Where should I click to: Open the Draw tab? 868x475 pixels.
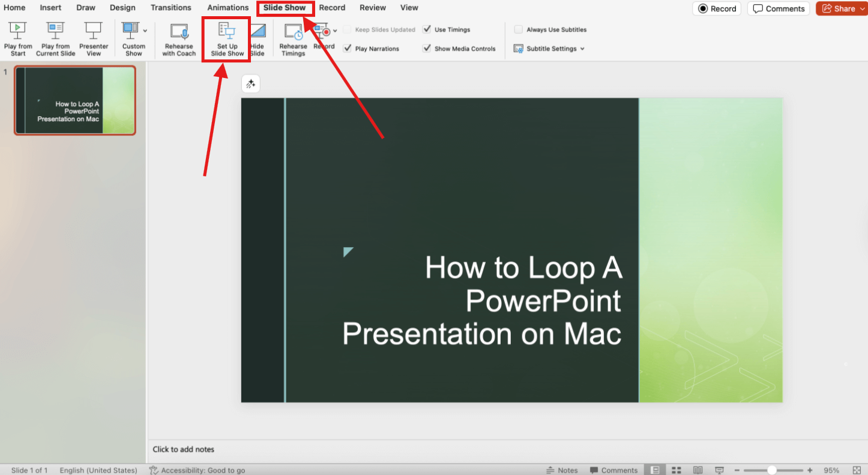pyautogui.click(x=86, y=8)
